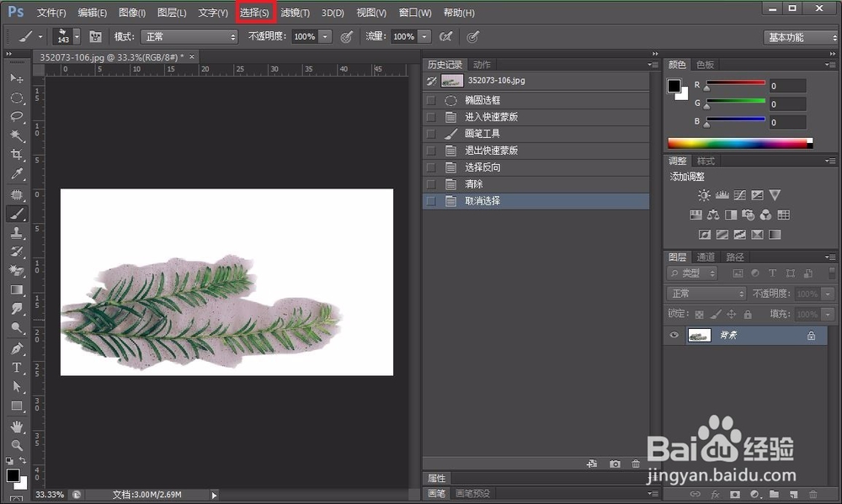
Task: Open the 图像(I) menu
Action: click(132, 13)
